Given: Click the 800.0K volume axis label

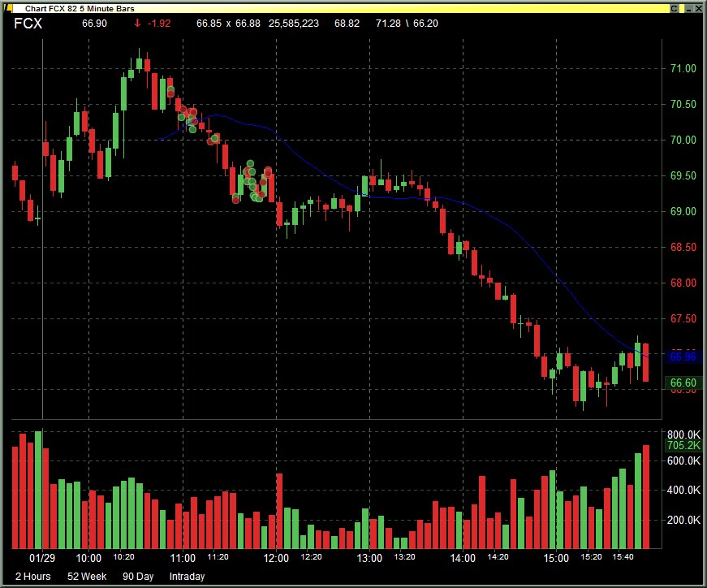Looking at the screenshot, I should 683,435.
